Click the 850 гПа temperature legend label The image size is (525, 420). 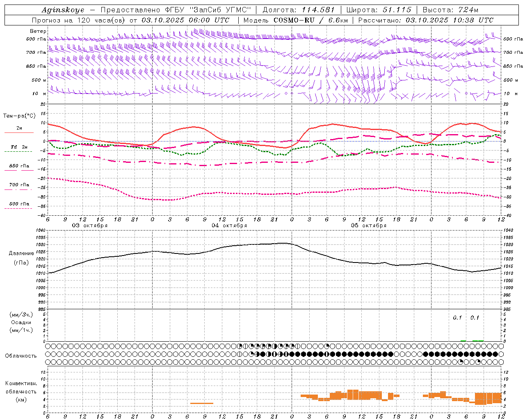tap(19, 166)
